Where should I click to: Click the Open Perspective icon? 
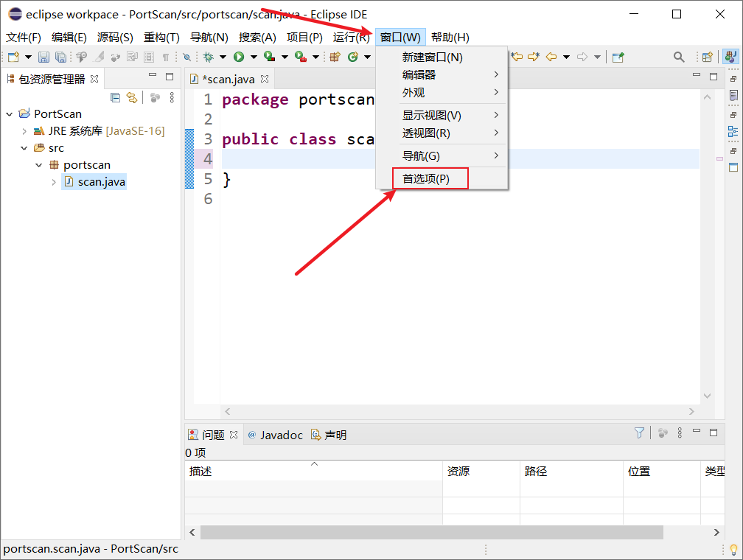[x=707, y=57]
